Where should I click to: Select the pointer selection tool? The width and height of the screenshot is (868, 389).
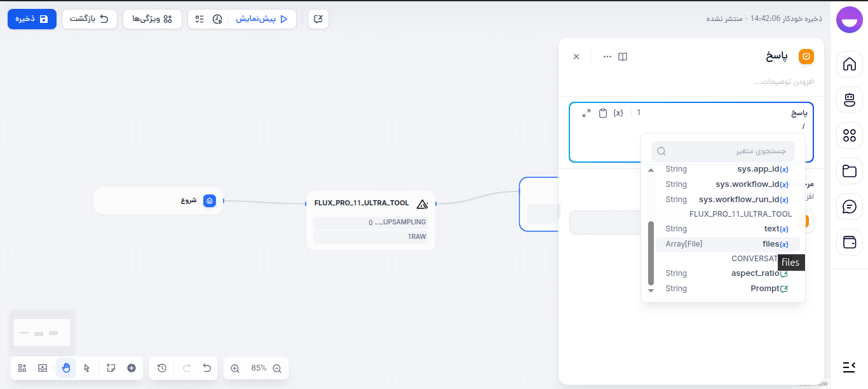(x=87, y=368)
